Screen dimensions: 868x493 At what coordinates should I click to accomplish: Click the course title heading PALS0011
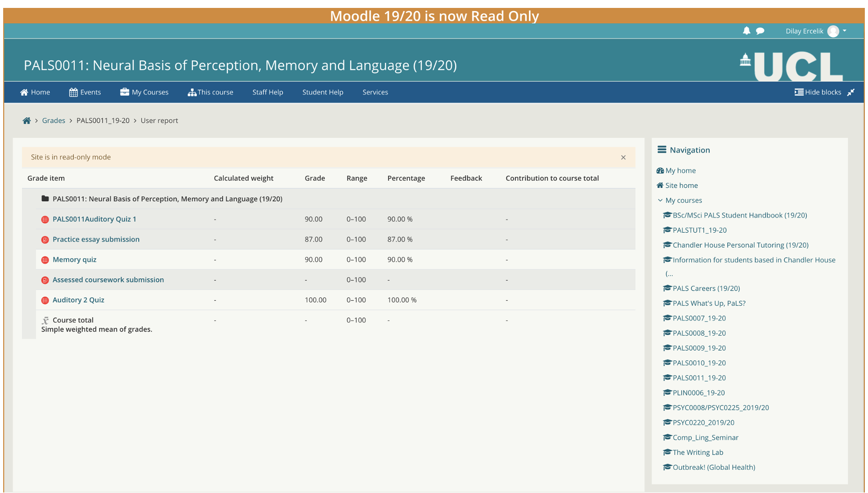(x=240, y=65)
